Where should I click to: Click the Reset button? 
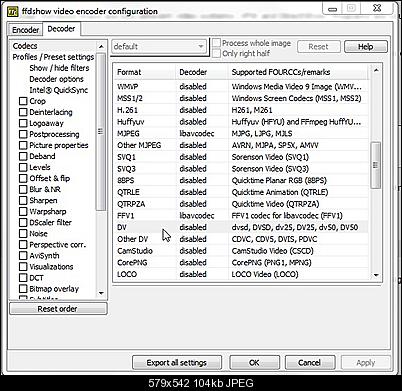point(318,47)
